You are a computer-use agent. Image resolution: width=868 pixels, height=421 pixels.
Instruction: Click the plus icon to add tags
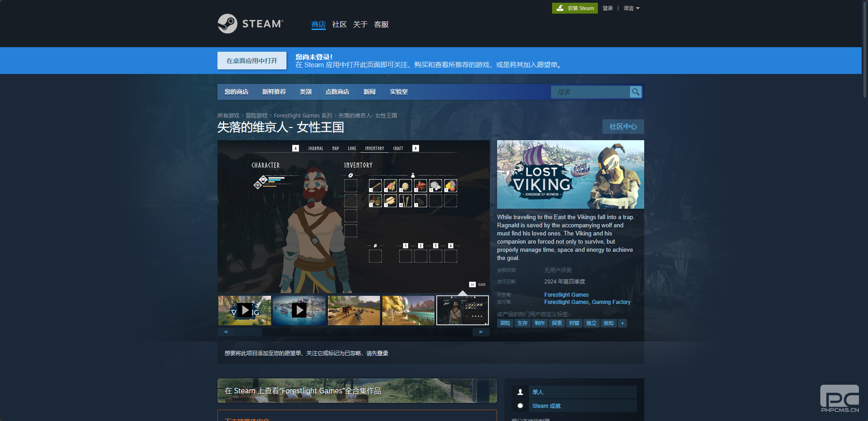click(622, 323)
